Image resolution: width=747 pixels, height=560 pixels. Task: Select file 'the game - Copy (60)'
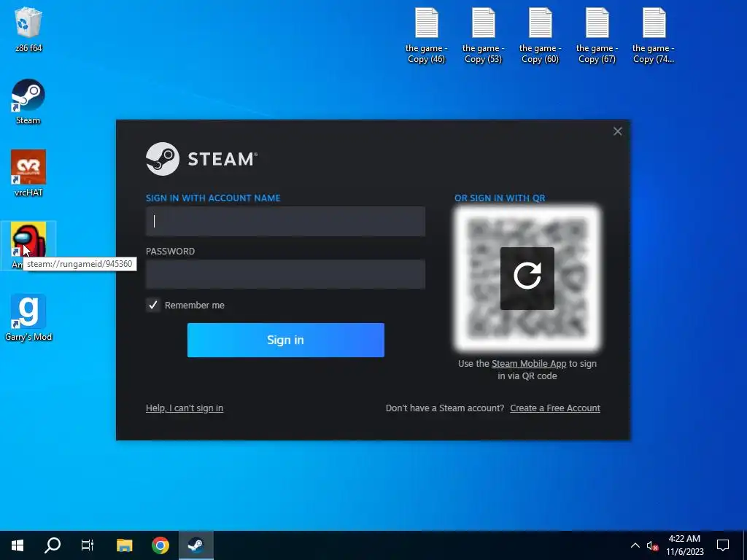(540, 36)
